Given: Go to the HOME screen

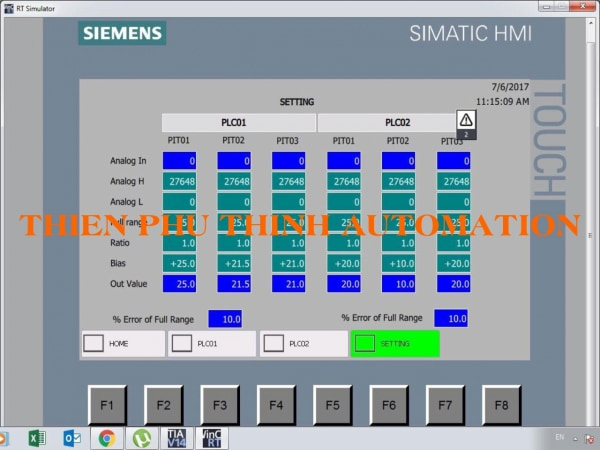Looking at the screenshot, I should point(122,343).
